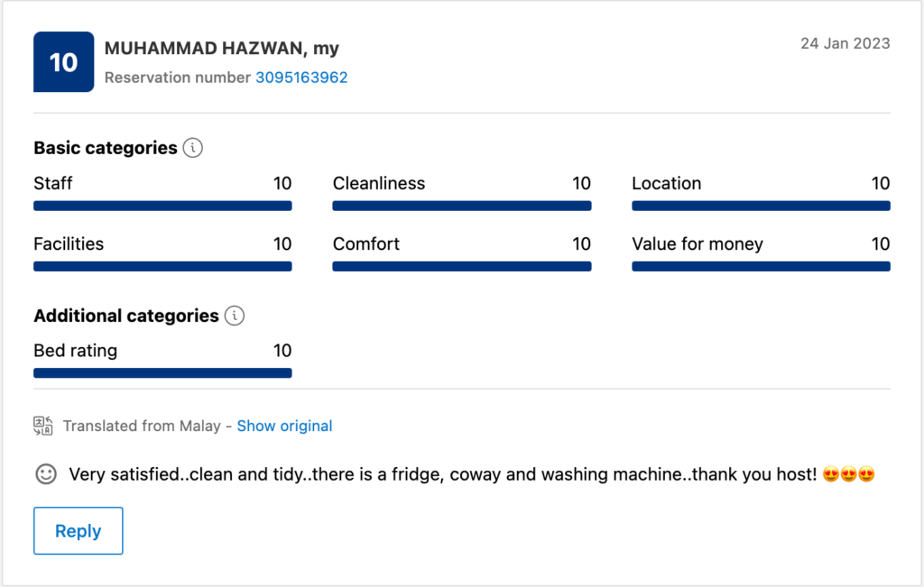924x587 pixels.
Task: Click the translation icon near Translated from Malay
Action: 43,426
